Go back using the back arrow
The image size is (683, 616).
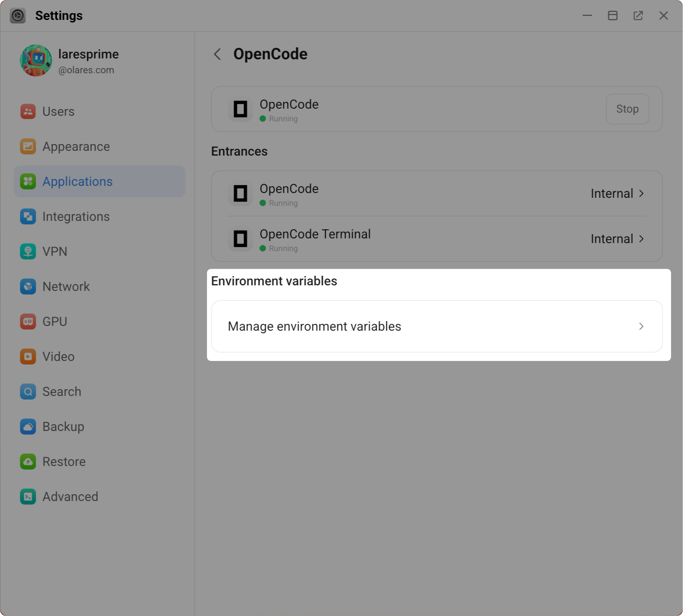click(x=217, y=54)
